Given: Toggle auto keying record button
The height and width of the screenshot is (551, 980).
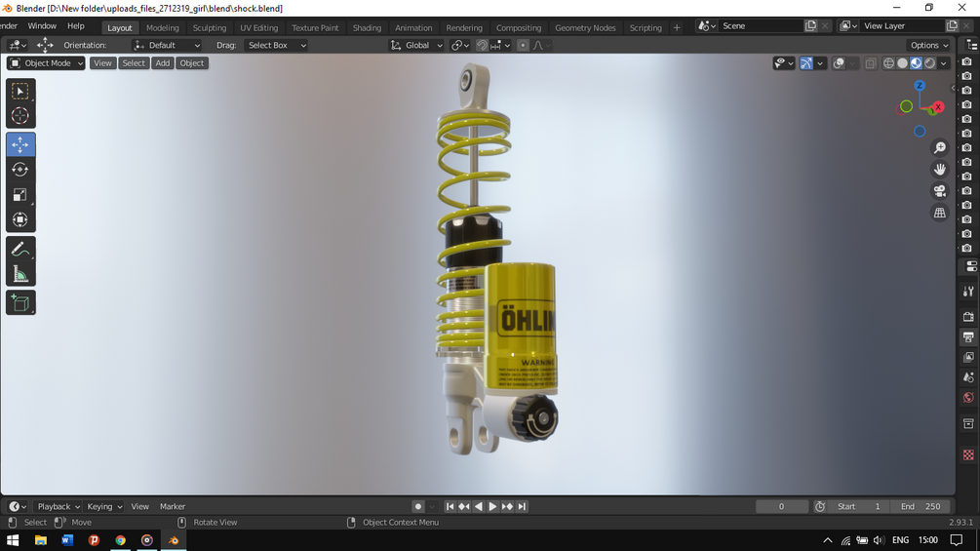Looking at the screenshot, I should (x=418, y=507).
